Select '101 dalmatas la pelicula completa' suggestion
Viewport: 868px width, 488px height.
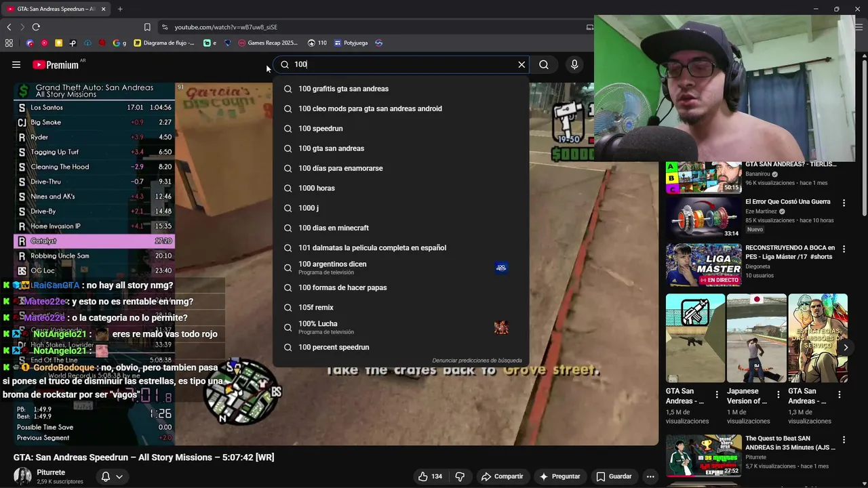click(401, 247)
